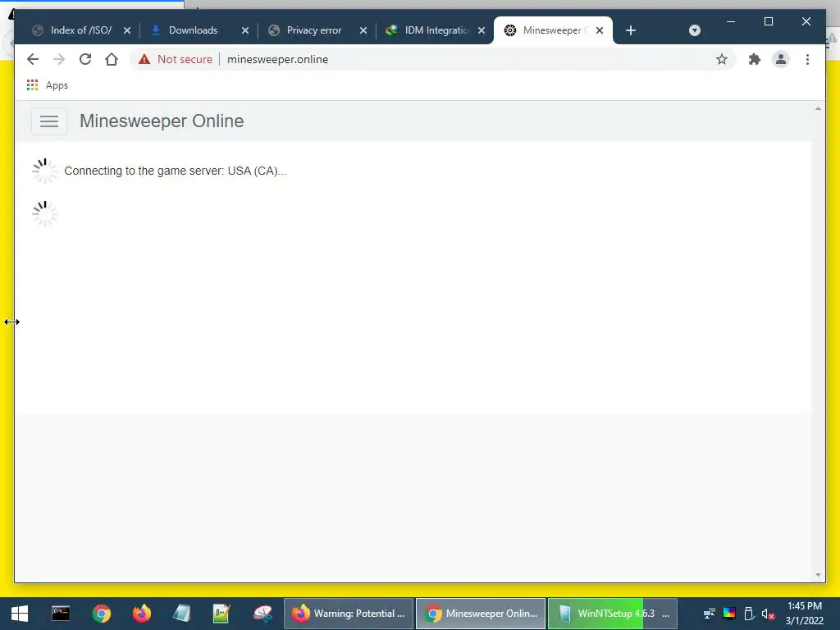
Task: Open the browser home page
Action: [x=112, y=59]
